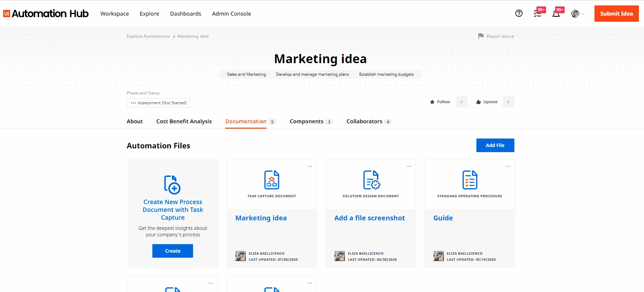Toggle Upvote for this idea

pyautogui.click(x=487, y=102)
